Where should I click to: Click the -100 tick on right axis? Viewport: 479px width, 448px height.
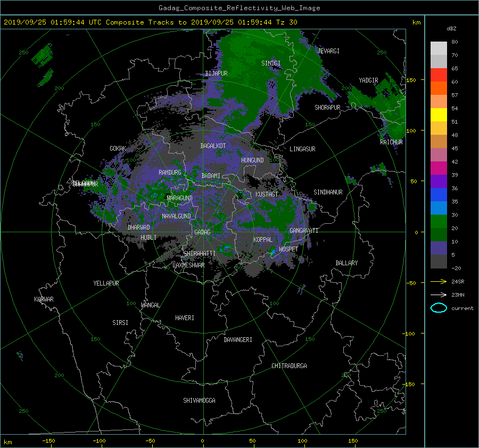pyautogui.click(x=410, y=333)
